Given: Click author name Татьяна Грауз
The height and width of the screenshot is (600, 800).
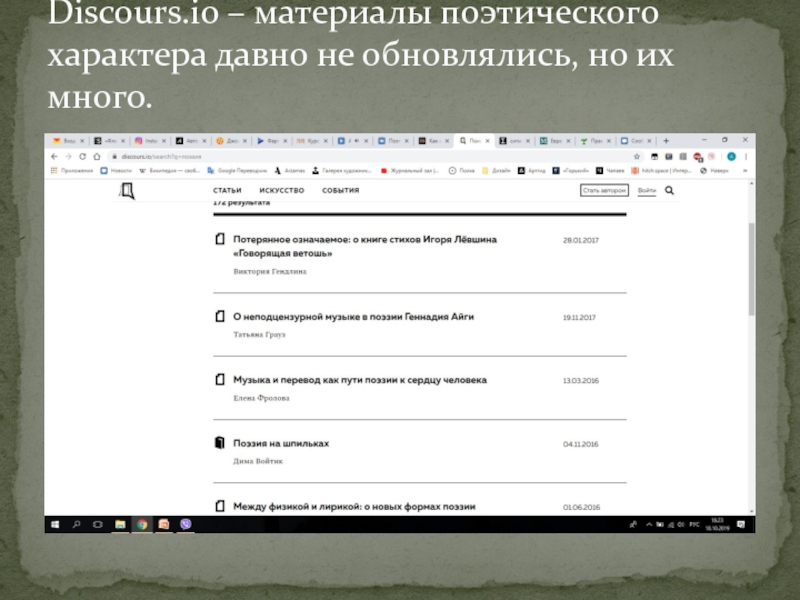Looking at the screenshot, I should pos(259,335).
